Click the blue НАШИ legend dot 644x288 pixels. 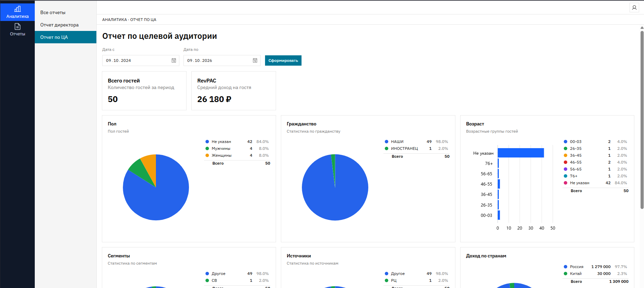[387, 142]
